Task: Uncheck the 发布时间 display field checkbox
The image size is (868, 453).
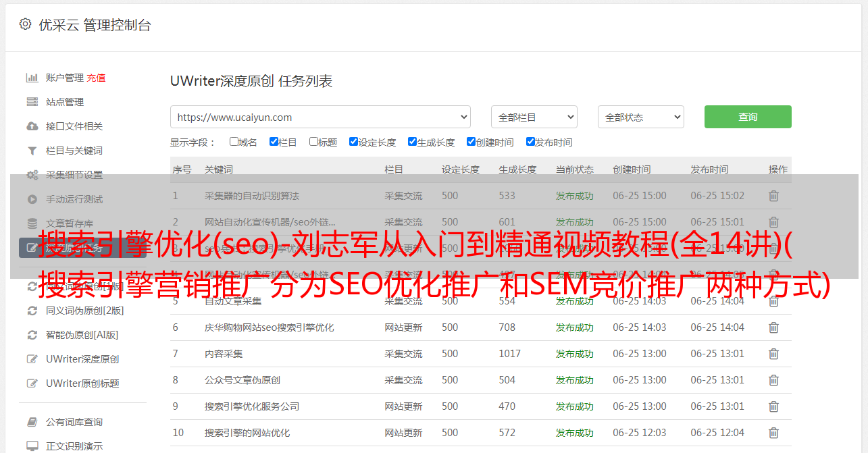Action: 530,142
